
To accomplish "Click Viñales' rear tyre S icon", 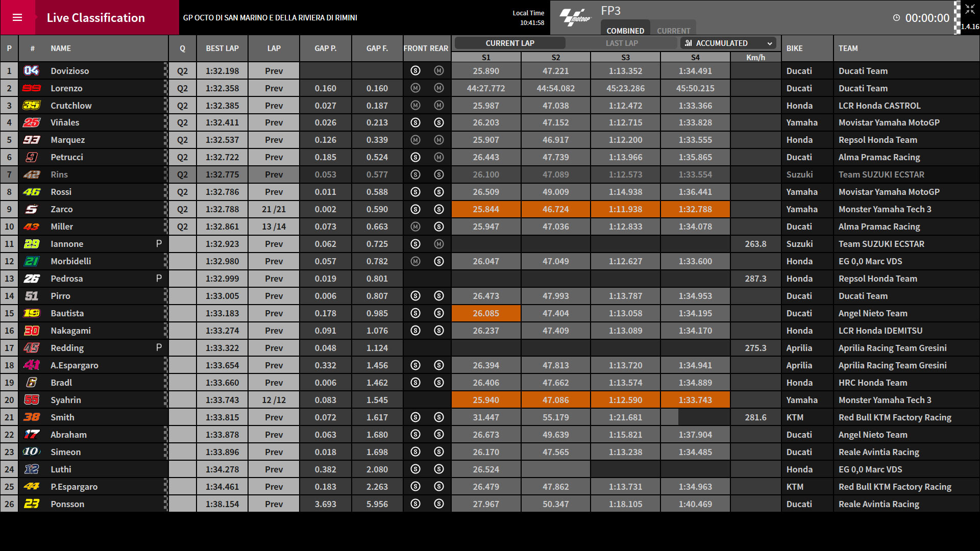I will tap(439, 122).
